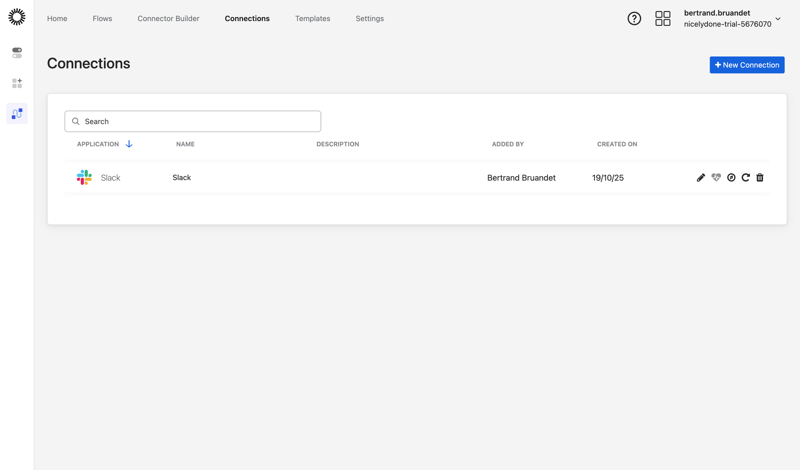Click the bertrand.bruandet username text
Image resolution: width=800 pixels, height=470 pixels.
(x=717, y=13)
